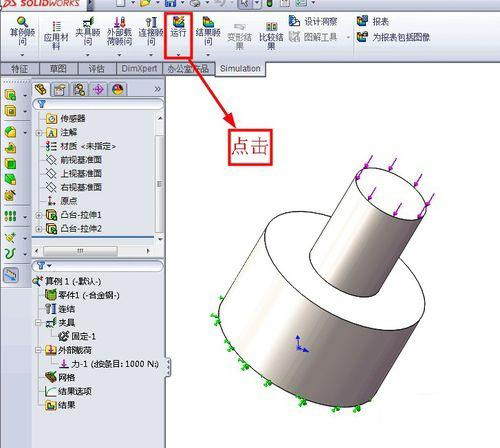Switch to the 办公室产品 tab

pyautogui.click(x=188, y=69)
